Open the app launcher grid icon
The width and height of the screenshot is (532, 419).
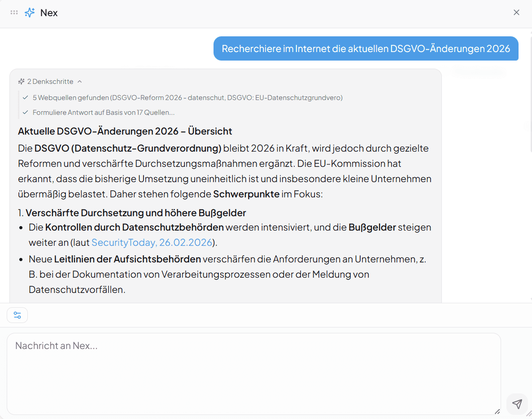13,12
